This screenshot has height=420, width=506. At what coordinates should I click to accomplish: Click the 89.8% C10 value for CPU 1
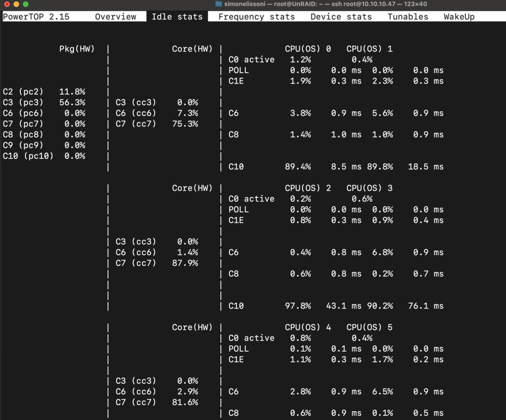click(x=380, y=167)
